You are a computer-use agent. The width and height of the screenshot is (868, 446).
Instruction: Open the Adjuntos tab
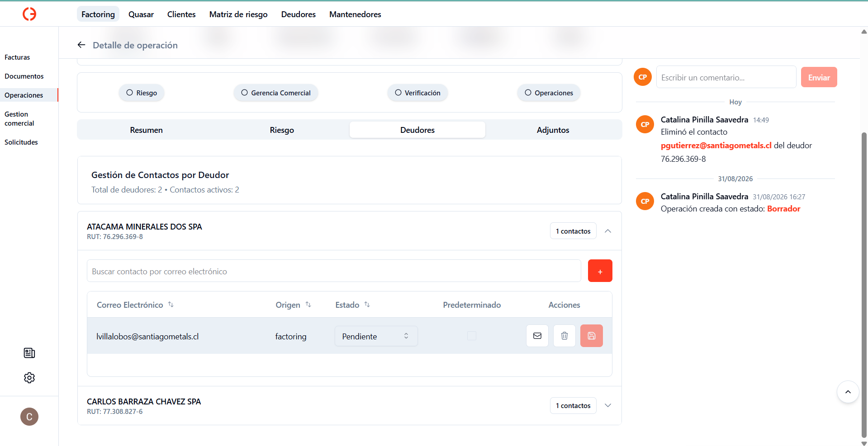click(x=553, y=130)
